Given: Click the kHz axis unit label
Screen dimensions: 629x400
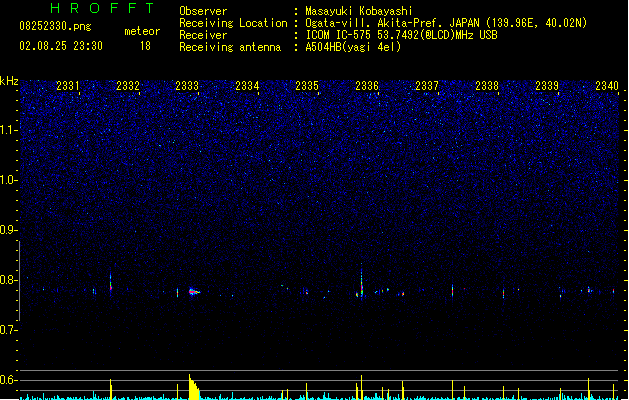Looking at the screenshot, I should point(9,81).
